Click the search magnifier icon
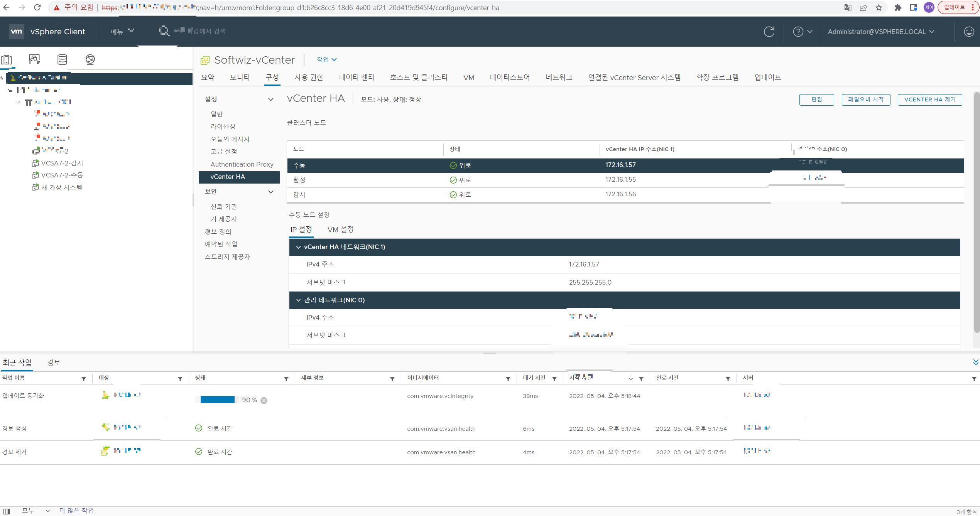Image resolution: width=980 pixels, height=516 pixels. click(164, 31)
